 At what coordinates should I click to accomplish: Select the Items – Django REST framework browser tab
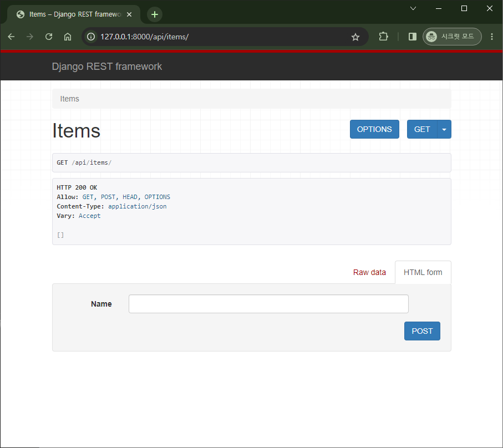coord(74,14)
